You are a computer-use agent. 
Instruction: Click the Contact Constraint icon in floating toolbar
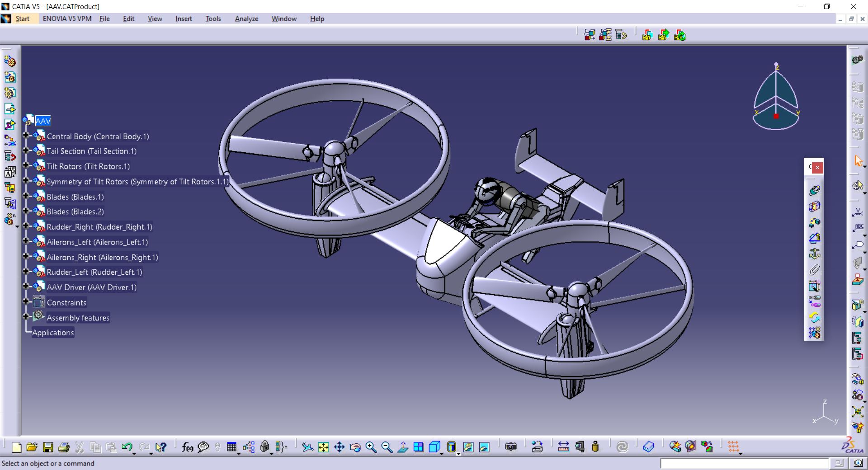814,207
